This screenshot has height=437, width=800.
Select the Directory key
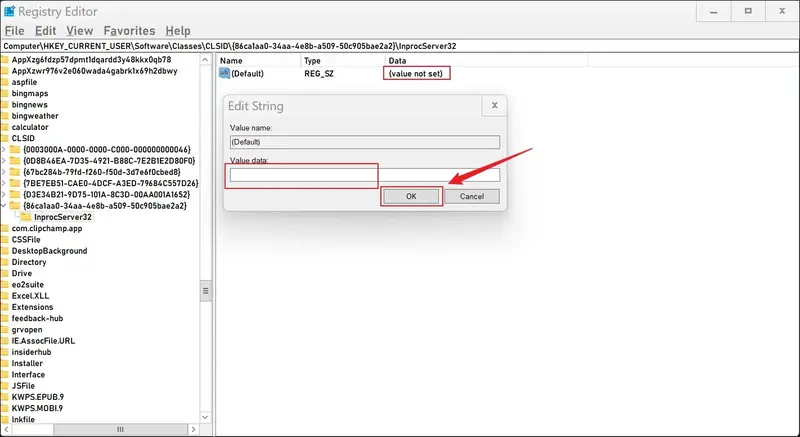(x=29, y=262)
